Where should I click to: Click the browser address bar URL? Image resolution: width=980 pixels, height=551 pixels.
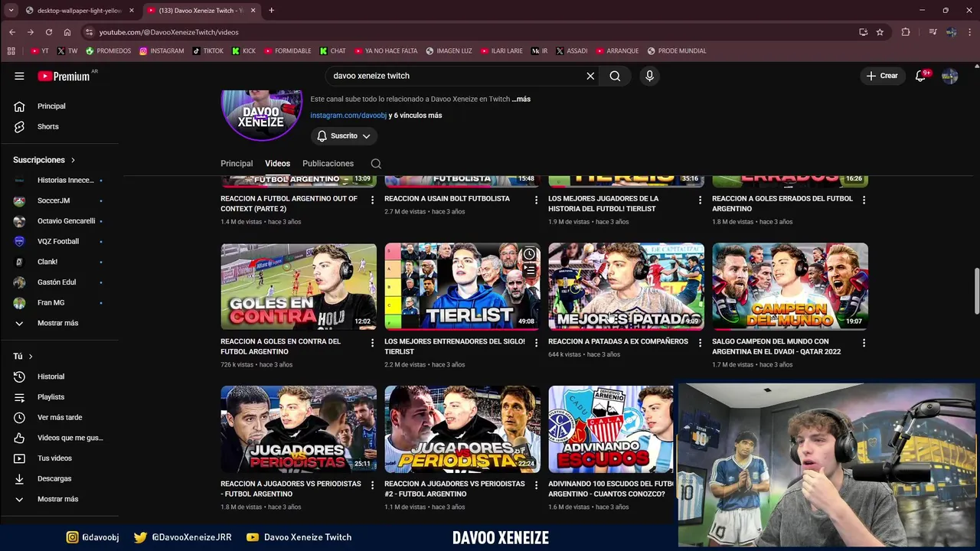pos(168,32)
